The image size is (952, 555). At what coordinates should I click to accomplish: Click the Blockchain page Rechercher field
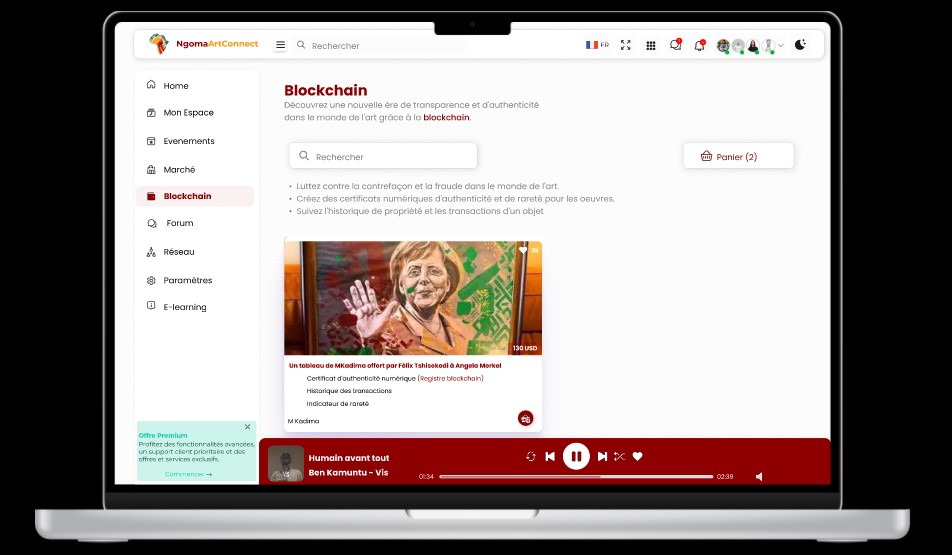pos(383,156)
